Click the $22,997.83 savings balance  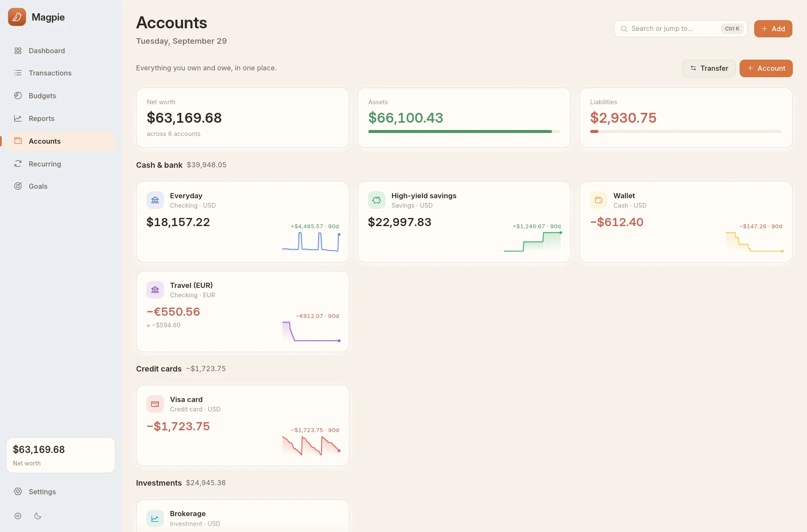[400, 222]
